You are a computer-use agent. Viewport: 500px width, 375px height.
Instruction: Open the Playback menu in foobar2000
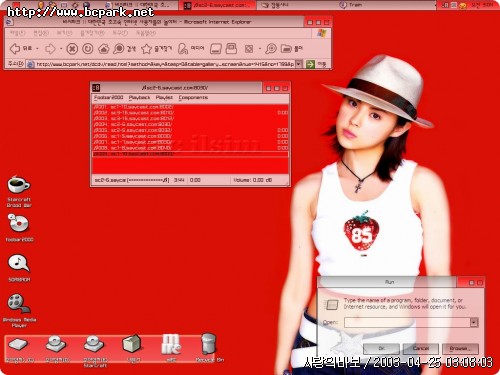tap(139, 98)
